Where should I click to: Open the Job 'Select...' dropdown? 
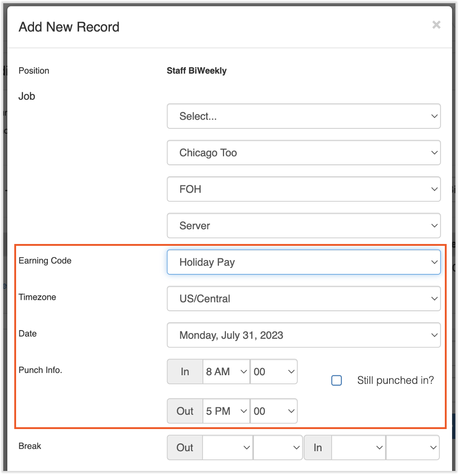pyautogui.click(x=304, y=116)
